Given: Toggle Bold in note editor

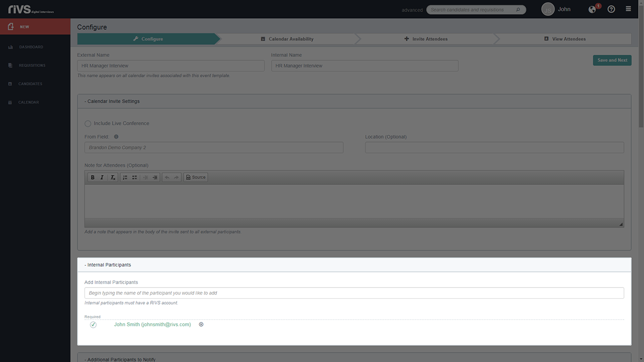Looking at the screenshot, I should [92, 177].
